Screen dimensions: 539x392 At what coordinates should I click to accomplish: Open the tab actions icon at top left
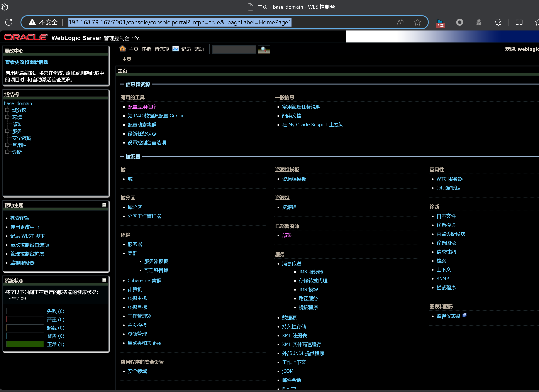tap(5, 7)
